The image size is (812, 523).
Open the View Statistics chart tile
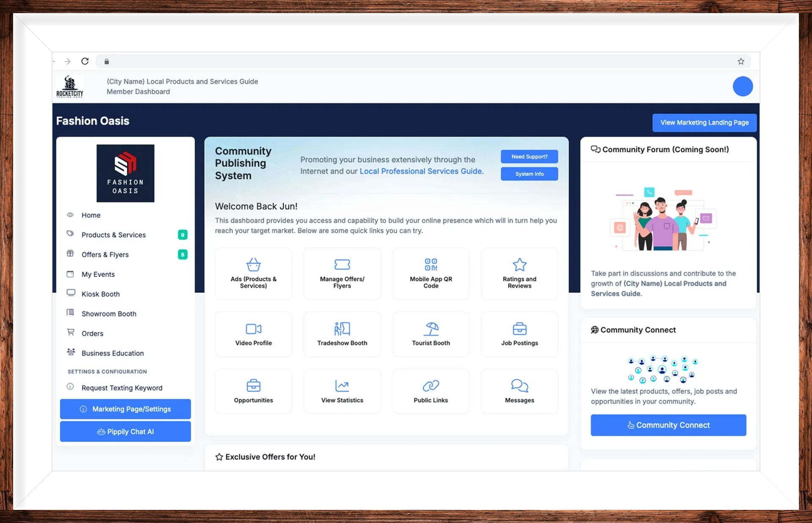coord(342,391)
